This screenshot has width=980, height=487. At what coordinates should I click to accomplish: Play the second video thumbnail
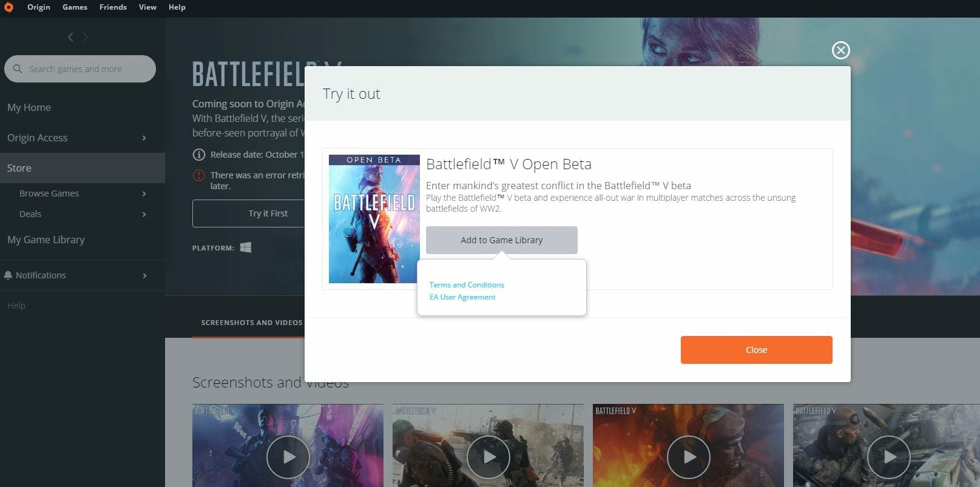(x=488, y=457)
